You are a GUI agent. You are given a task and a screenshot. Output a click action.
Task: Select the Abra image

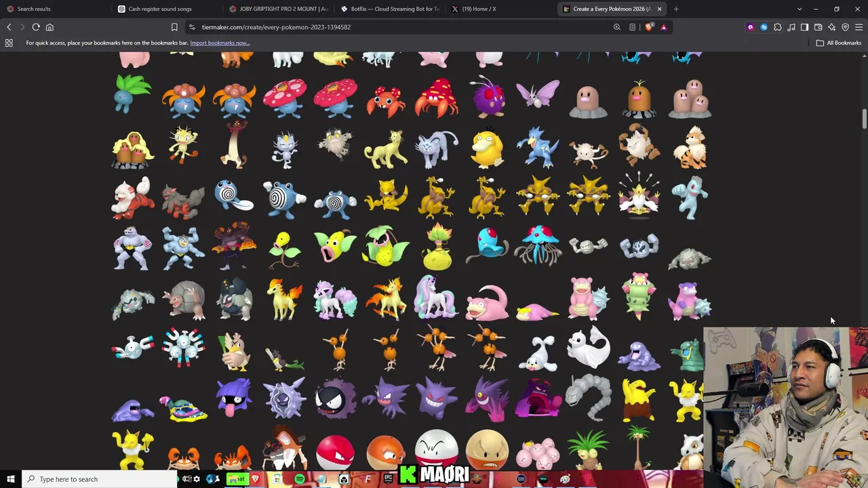(x=386, y=196)
